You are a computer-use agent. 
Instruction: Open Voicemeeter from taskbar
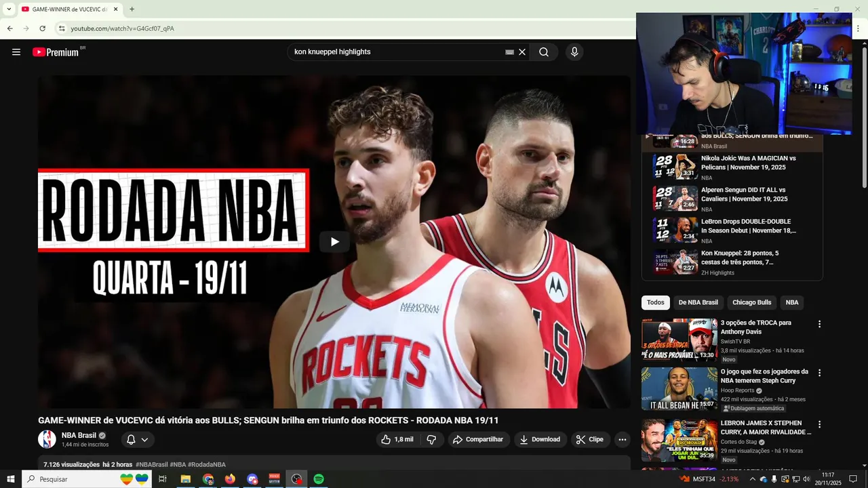(274, 479)
